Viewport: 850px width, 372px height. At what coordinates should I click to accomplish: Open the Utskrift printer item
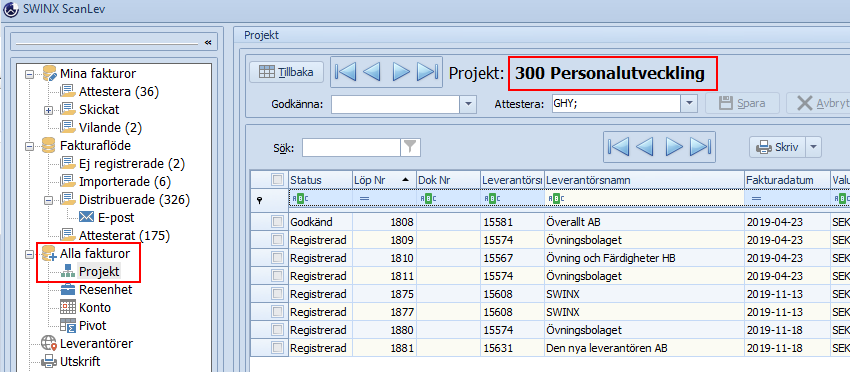pyautogui.click(x=80, y=361)
